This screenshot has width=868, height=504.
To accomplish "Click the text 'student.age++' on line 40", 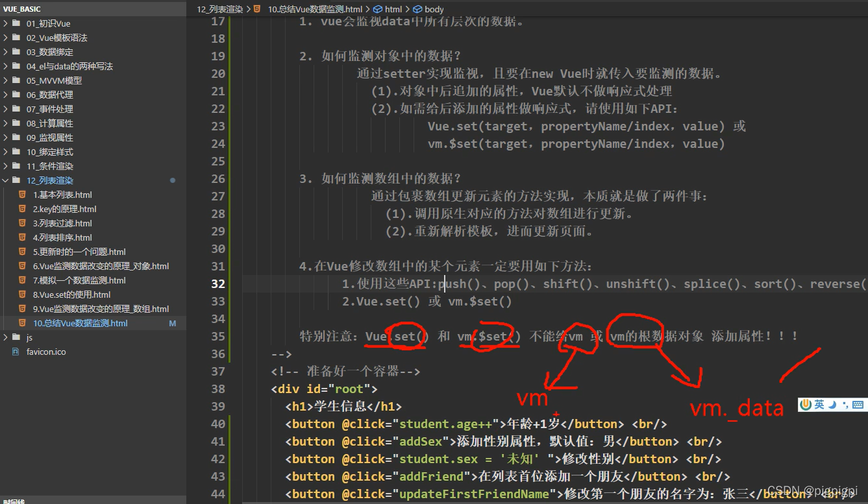I will 445,424.
